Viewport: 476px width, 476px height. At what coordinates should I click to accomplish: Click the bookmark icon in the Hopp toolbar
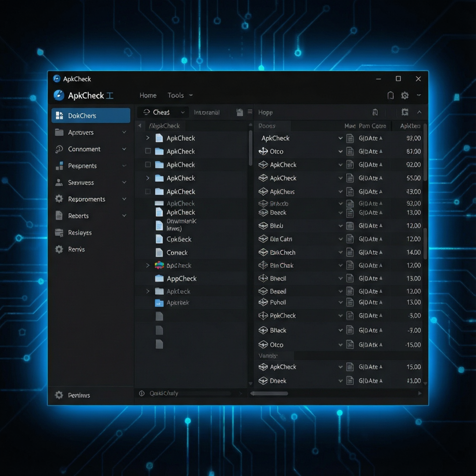[375, 112]
